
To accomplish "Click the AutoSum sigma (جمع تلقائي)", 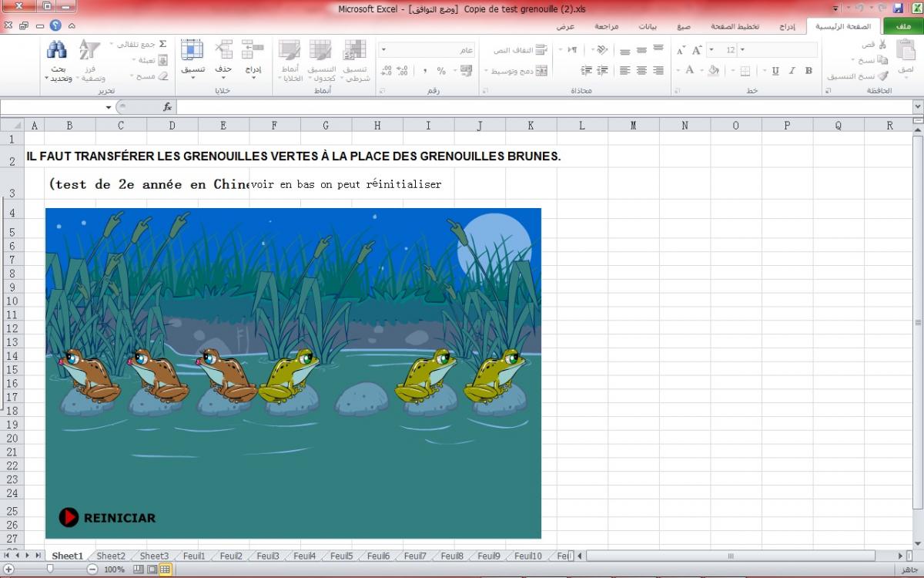I will pyautogui.click(x=162, y=45).
